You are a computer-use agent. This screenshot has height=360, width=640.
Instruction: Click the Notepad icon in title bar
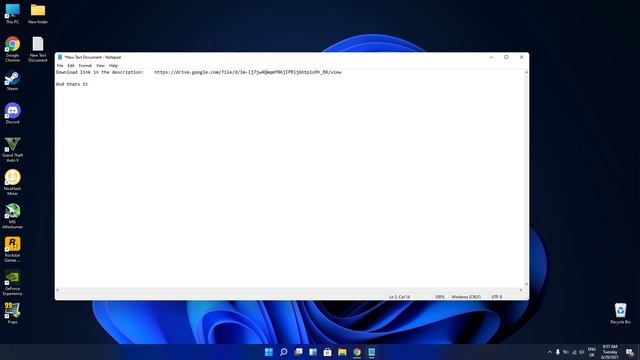(60, 57)
